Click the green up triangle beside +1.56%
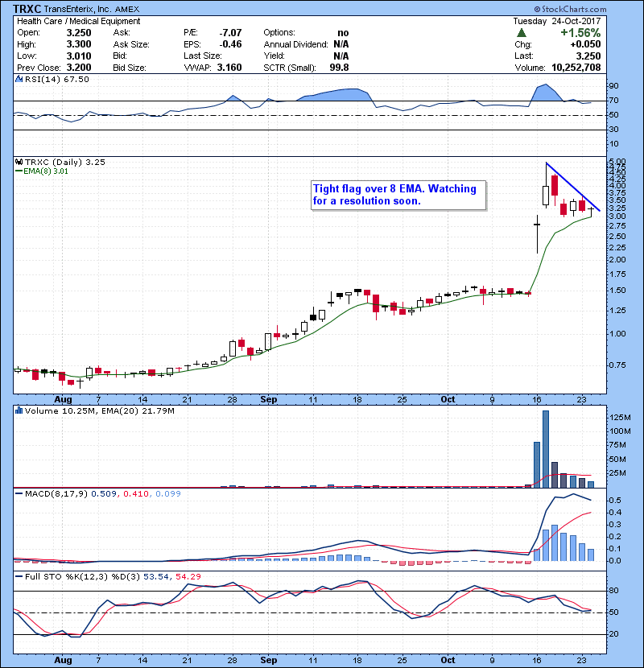This screenshot has width=644, height=668. pyautogui.click(x=521, y=33)
